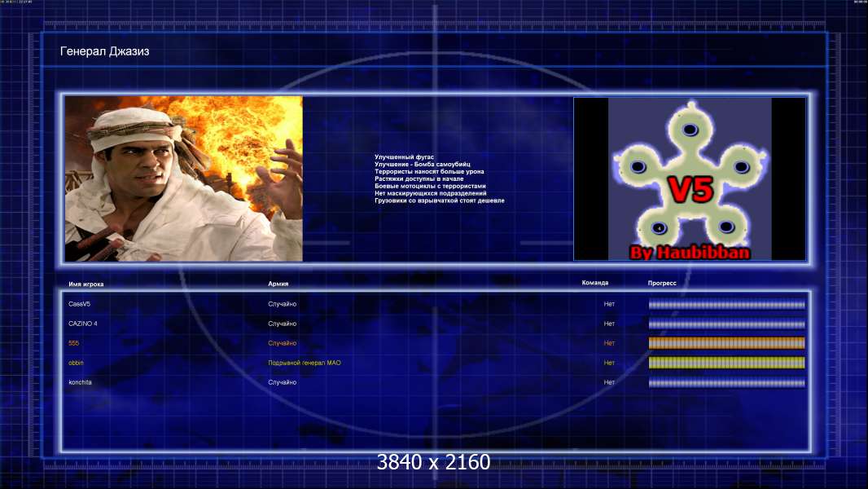Click 'Нет' team value for CAZINO 4
The height and width of the screenshot is (489, 868).
pyautogui.click(x=609, y=324)
